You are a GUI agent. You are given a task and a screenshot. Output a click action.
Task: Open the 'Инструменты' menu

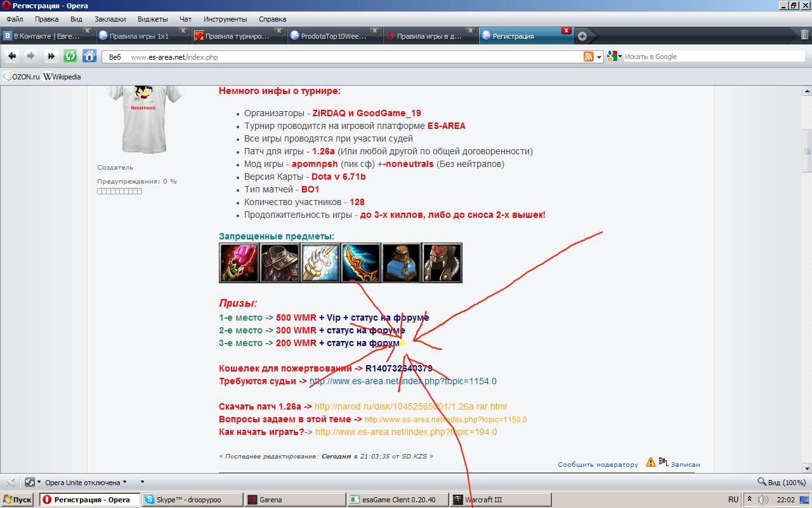225,19
